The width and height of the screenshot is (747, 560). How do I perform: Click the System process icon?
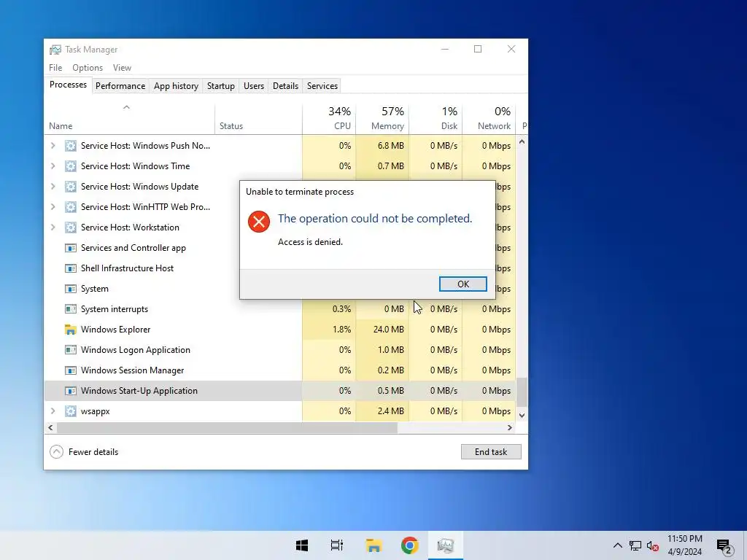71,289
